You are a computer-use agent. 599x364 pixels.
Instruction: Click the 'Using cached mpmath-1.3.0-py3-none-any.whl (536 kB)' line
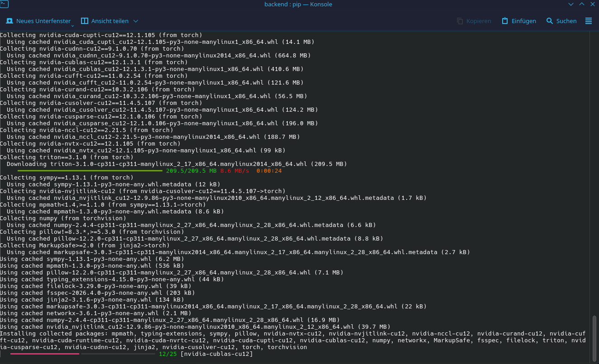coord(92,266)
